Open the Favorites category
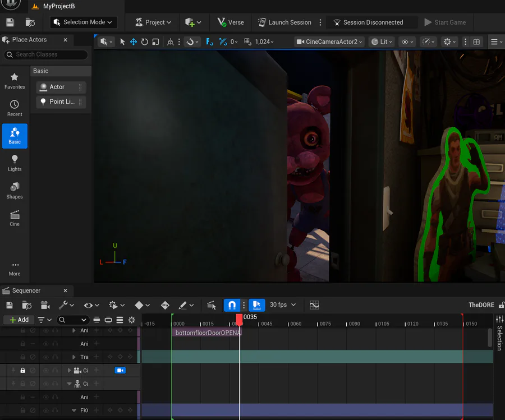 click(15, 81)
